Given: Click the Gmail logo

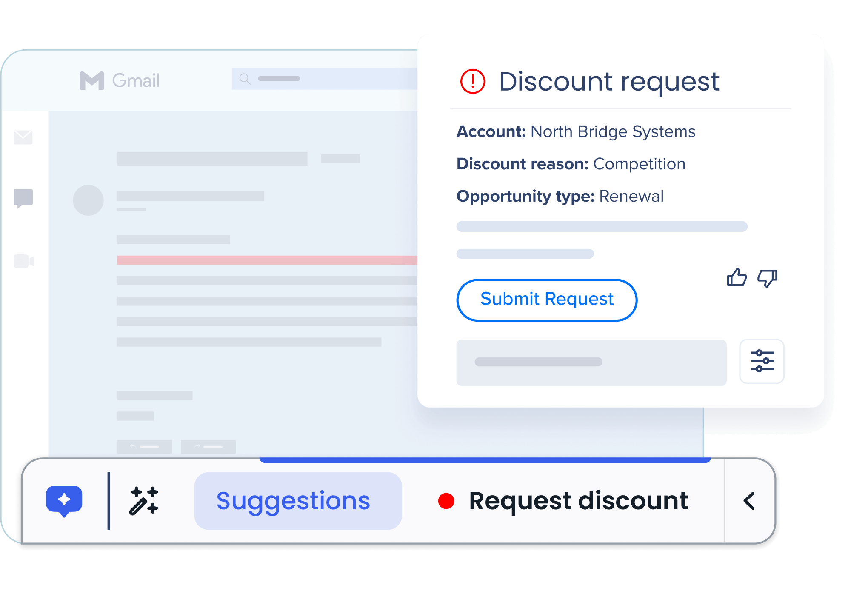Looking at the screenshot, I should pos(120,80).
